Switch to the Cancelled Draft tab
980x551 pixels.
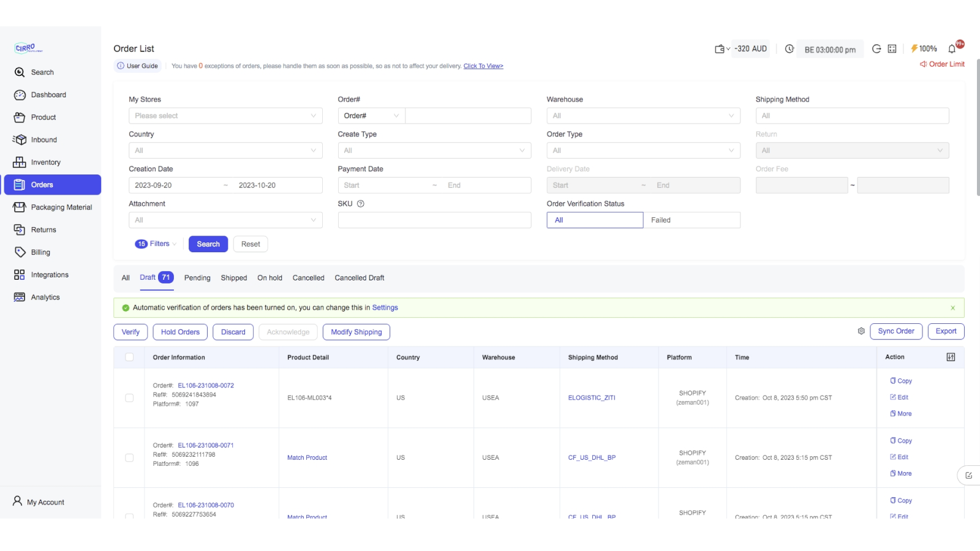coord(360,278)
